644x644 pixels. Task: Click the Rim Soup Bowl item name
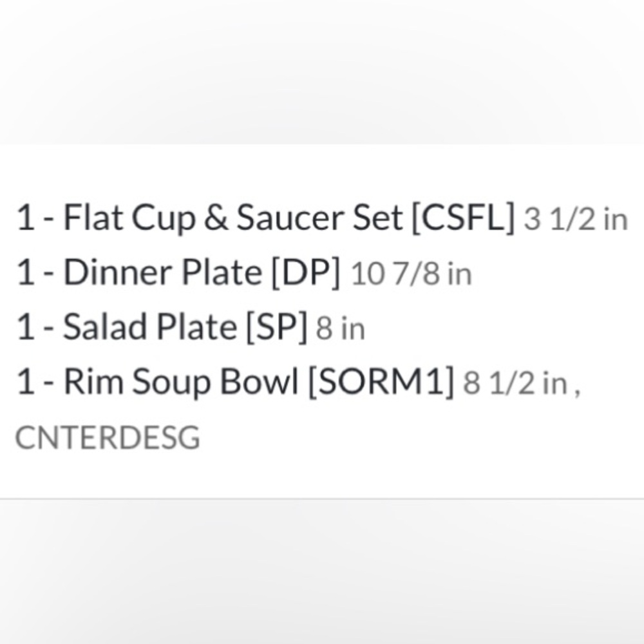pyautogui.click(x=181, y=382)
